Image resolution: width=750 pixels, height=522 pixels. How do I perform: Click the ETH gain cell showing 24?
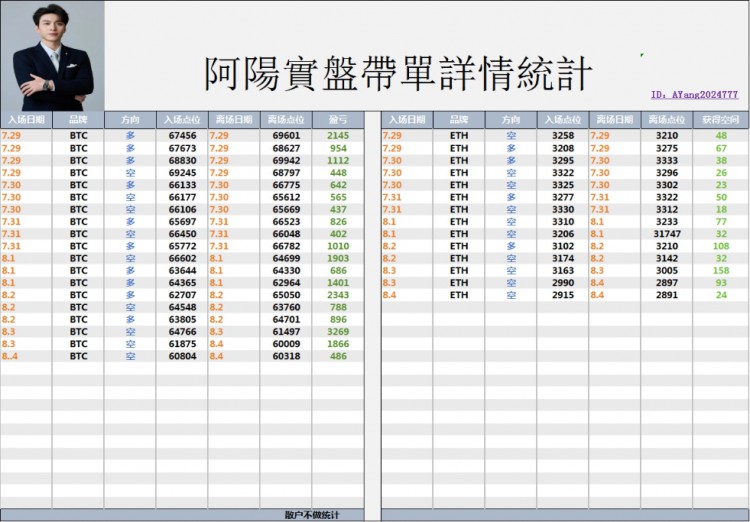(721, 295)
